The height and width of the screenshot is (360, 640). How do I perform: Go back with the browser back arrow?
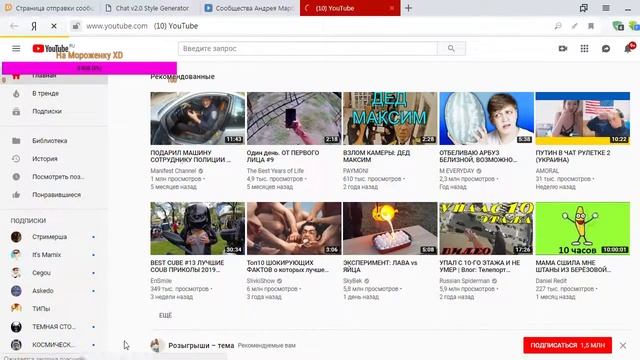pos(14,26)
